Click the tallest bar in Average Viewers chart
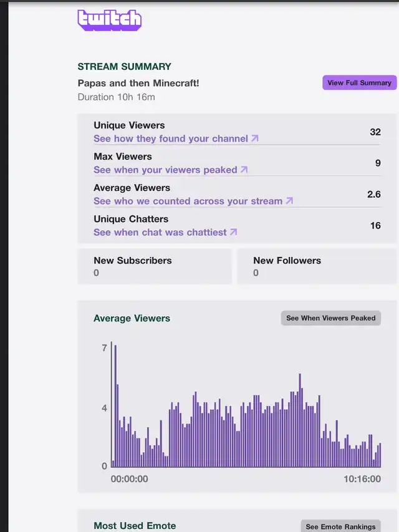This screenshot has height=532, width=399. pos(115,405)
